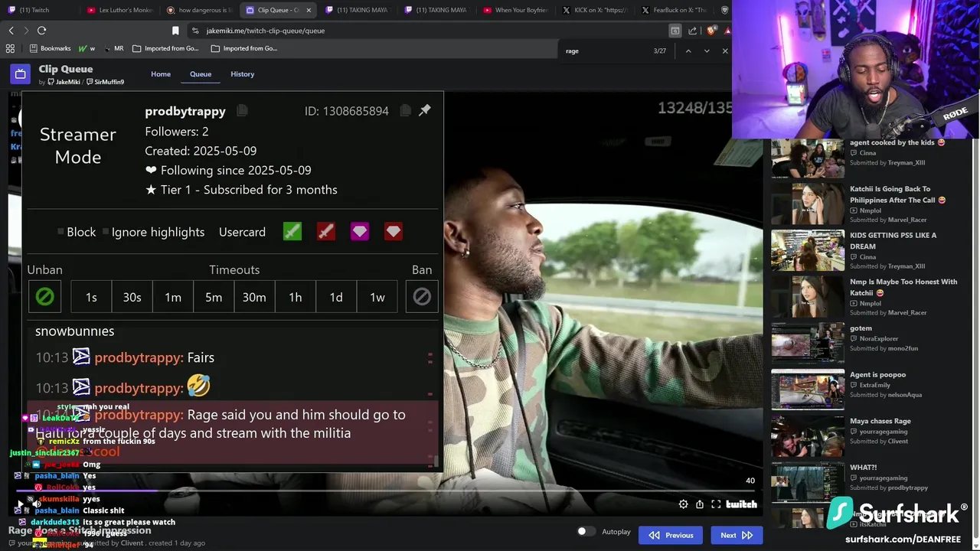The height and width of the screenshot is (551, 980).
Task: Click the Ban circle-slash icon
Action: (x=422, y=297)
